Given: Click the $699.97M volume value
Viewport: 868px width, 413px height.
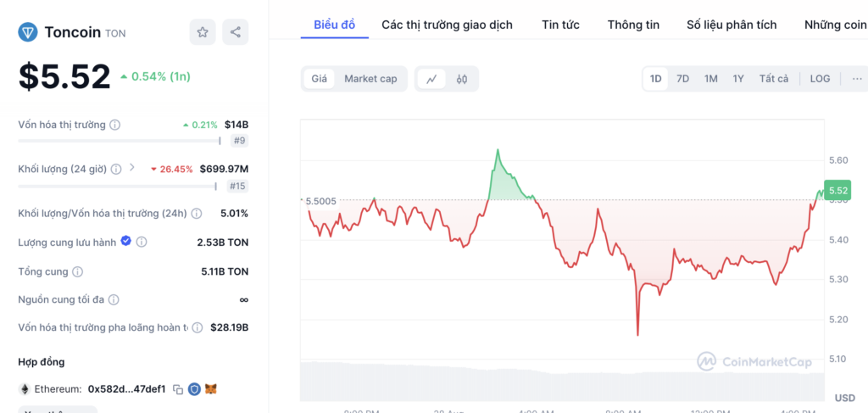Looking at the screenshot, I should [x=224, y=169].
